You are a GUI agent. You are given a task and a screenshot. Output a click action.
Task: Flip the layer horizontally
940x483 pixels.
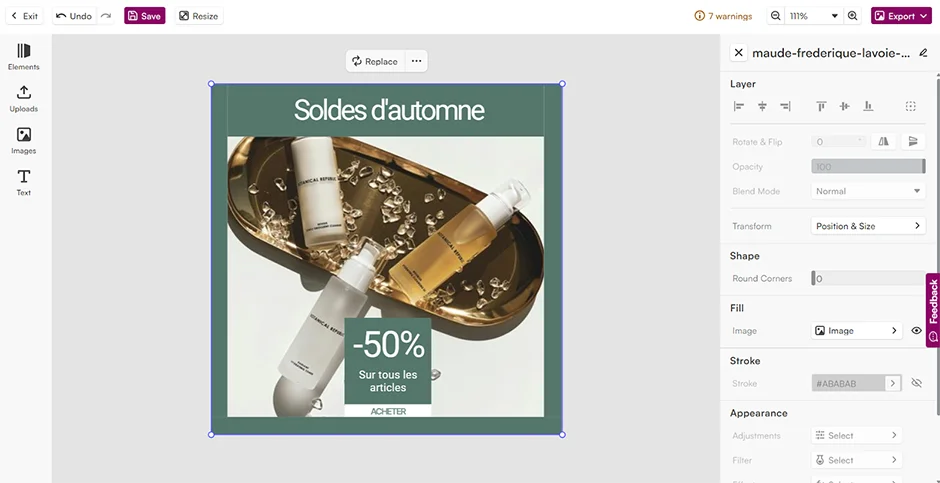point(883,142)
